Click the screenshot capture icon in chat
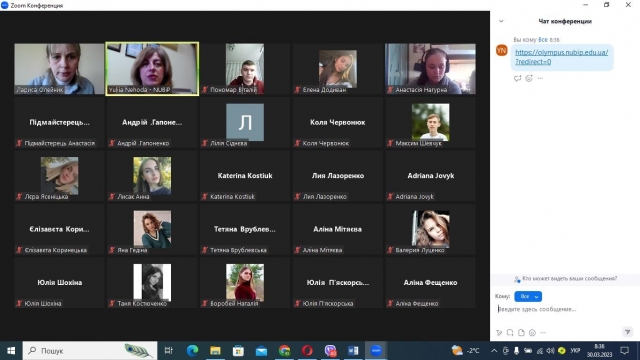 510,333
